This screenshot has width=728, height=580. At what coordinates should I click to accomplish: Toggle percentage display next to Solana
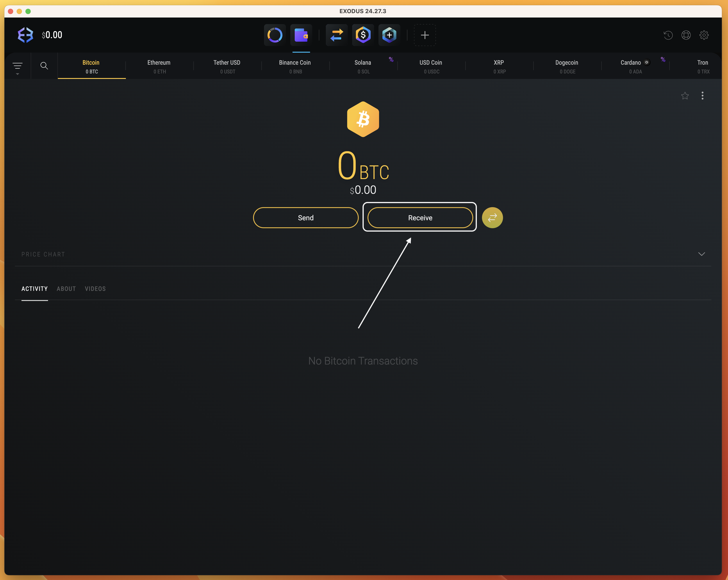(x=391, y=59)
